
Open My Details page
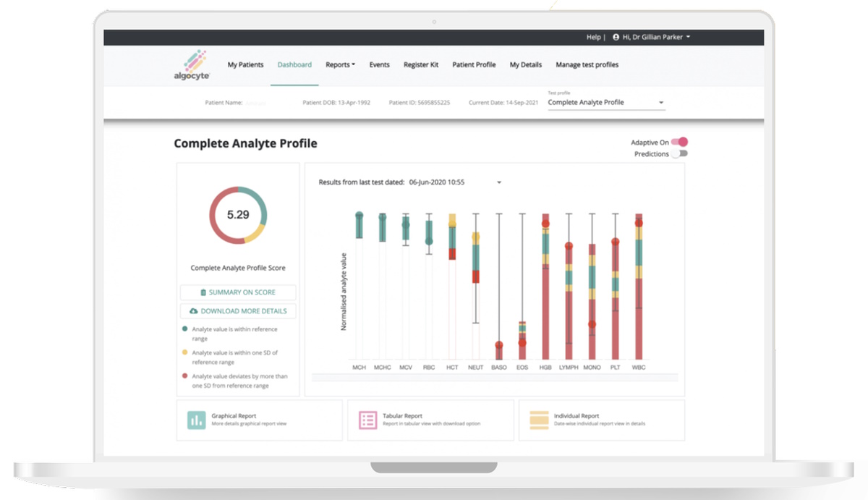pyautogui.click(x=526, y=64)
